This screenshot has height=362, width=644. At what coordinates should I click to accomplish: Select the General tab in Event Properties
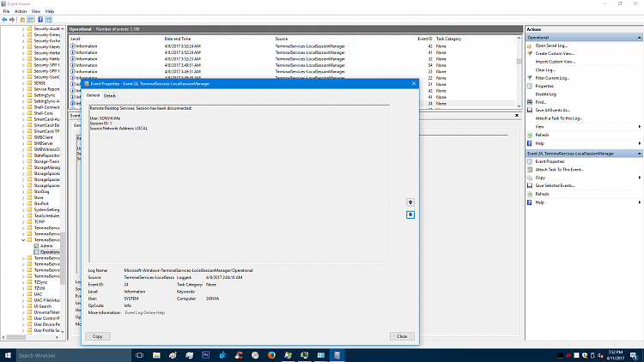pos(94,95)
